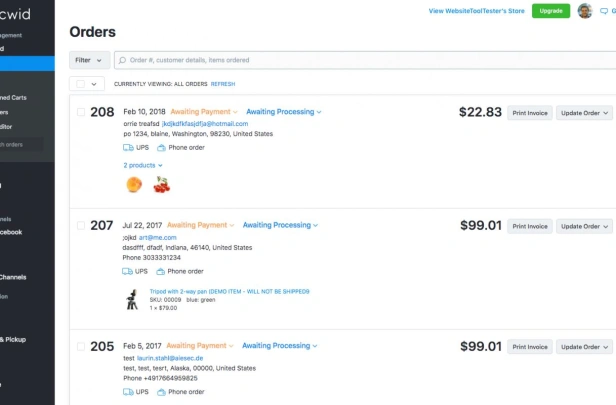Click the search magnifier icon

122,60
